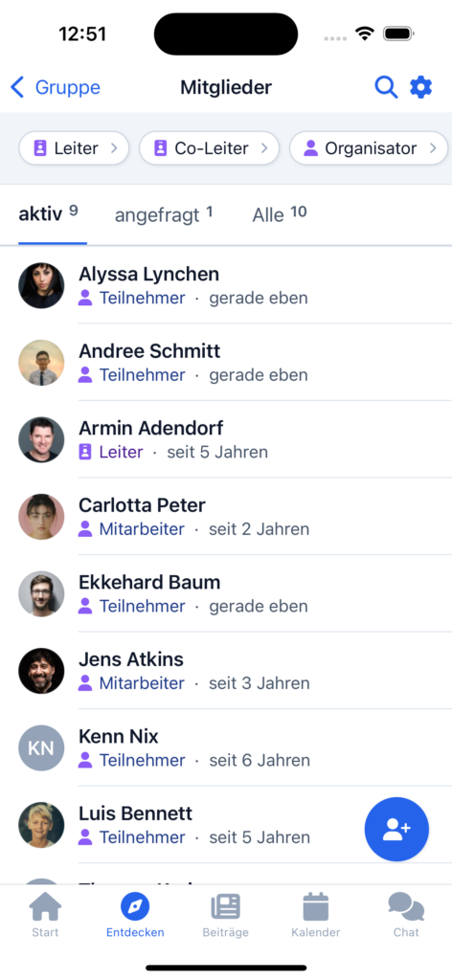Switch to the Alle tab
452x980 pixels.
click(x=280, y=215)
